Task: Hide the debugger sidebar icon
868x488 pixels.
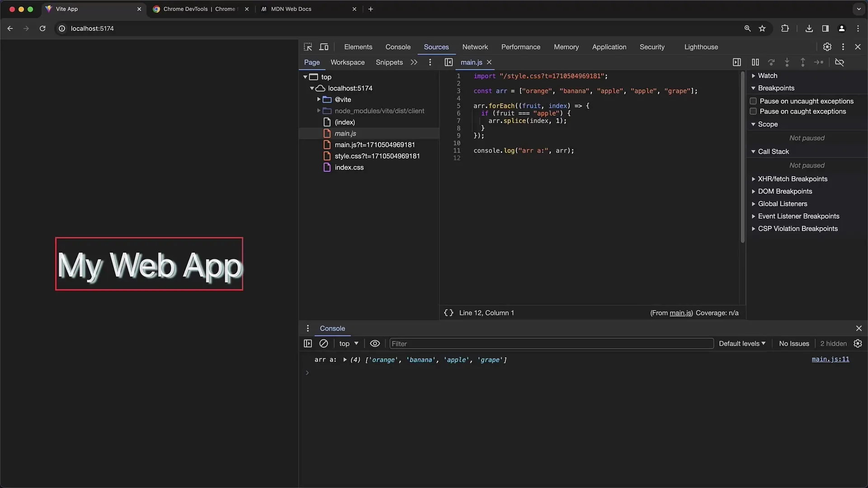Action: tap(737, 62)
